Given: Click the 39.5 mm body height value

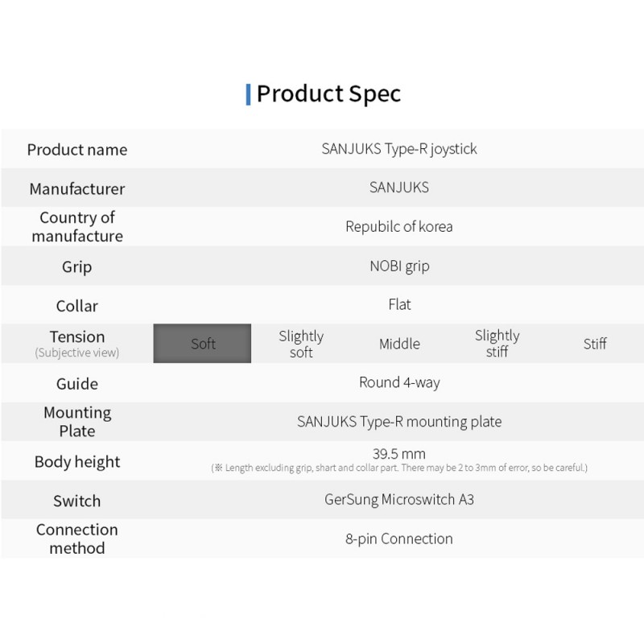Looking at the screenshot, I should click(398, 454).
